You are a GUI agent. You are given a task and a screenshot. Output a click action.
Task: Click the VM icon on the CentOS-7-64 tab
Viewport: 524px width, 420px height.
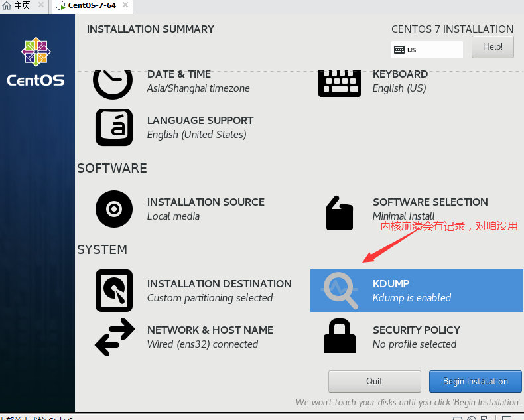60,5
